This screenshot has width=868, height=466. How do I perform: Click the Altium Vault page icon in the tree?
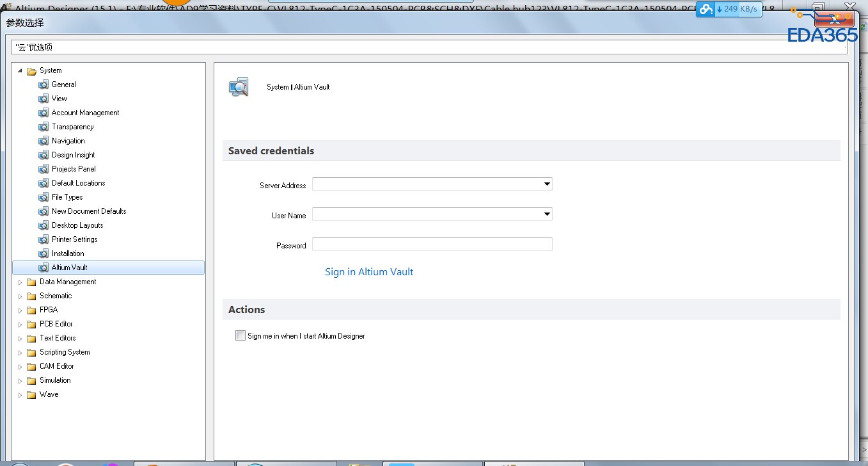click(43, 268)
